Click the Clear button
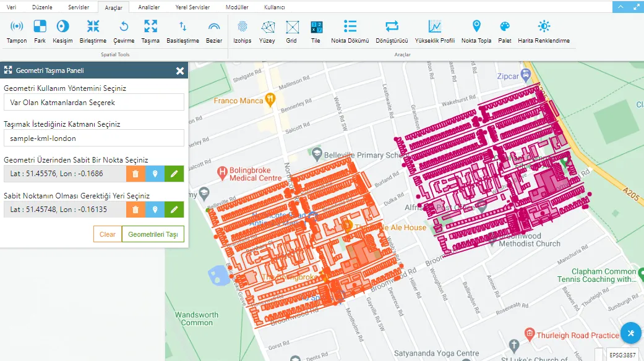The width and height of the screenshot is (644, 361). (x=108, y=234)
